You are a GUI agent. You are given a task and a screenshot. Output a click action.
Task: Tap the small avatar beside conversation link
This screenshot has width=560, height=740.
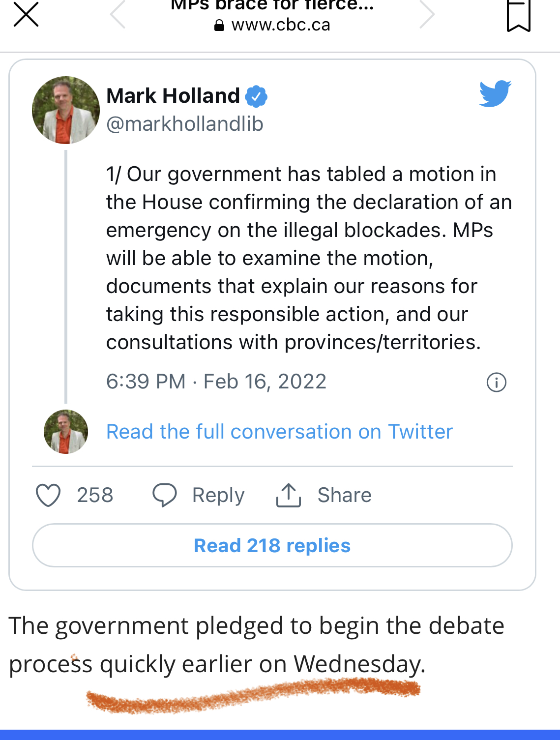click(66, 432)
